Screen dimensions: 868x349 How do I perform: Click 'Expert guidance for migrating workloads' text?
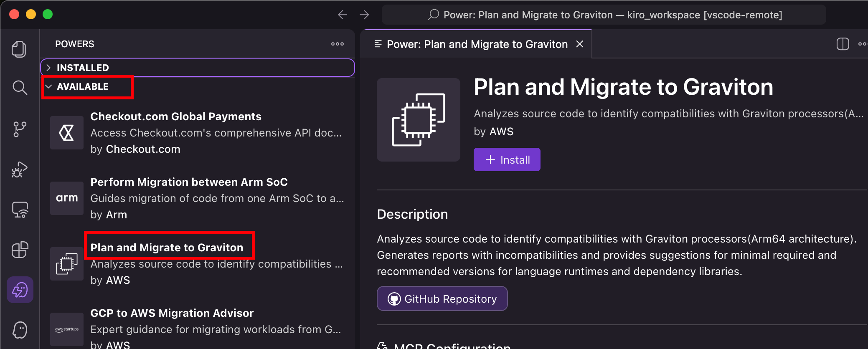(x=216, y=329)
